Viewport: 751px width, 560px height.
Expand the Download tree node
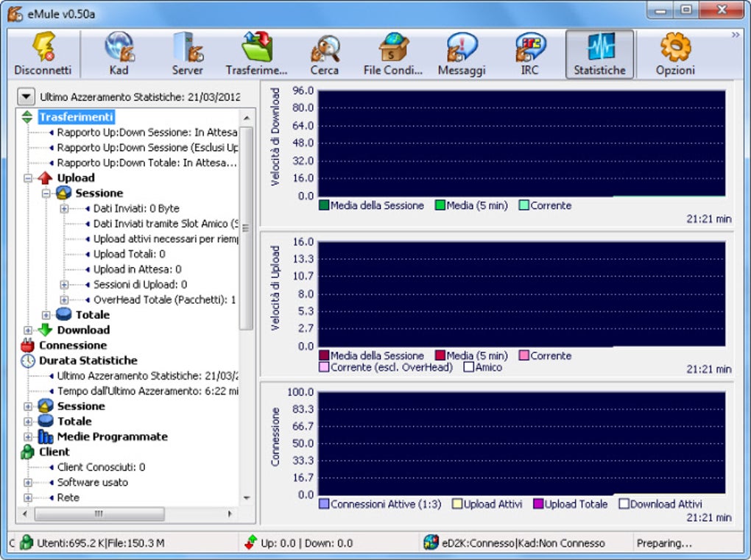point(28,330)
